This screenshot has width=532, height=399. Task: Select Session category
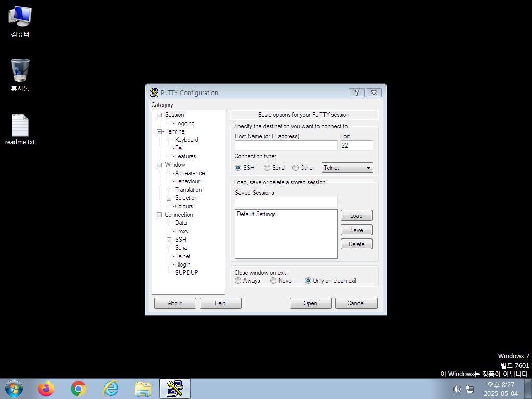click(x=175, y=115)
